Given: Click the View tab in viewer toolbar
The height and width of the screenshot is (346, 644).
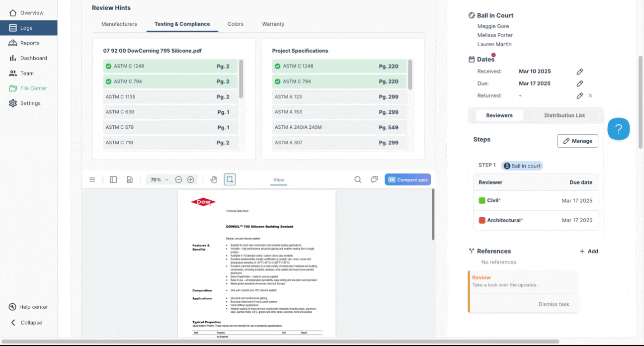Looking at the screenshot, I should tap(279, 180).
